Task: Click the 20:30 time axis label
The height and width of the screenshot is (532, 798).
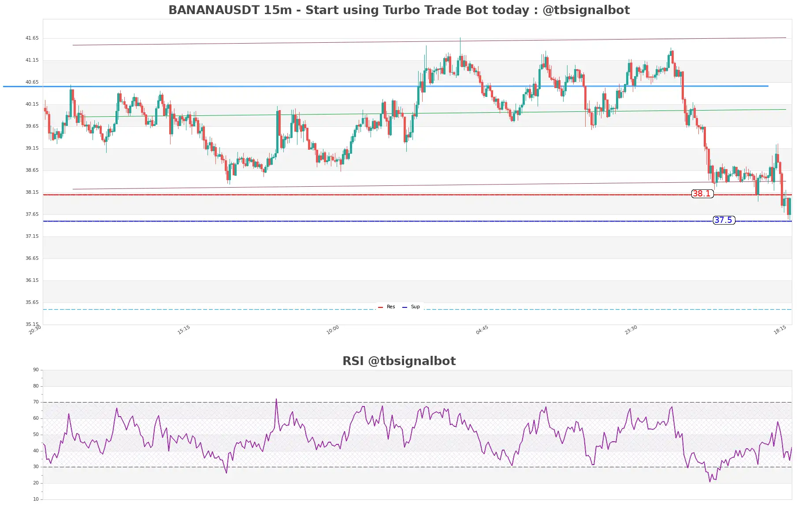Action: (35, 330)
